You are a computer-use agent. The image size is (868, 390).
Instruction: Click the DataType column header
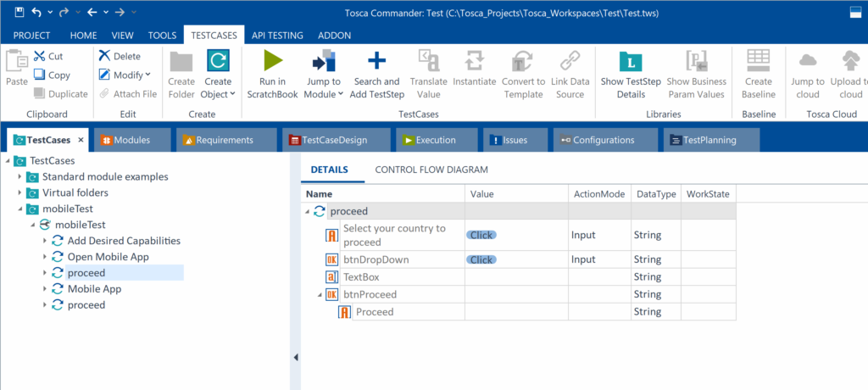pyautogui.click(x=656, y=194)
